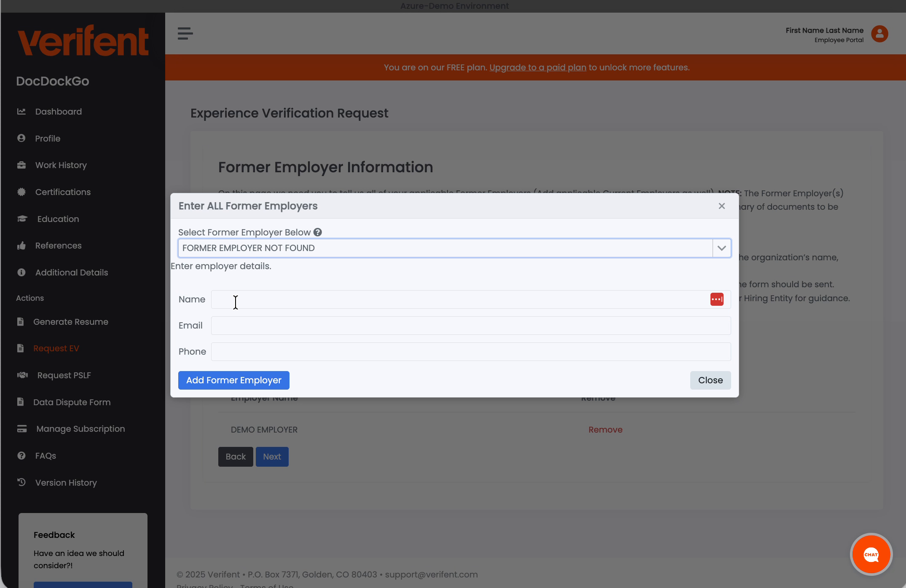The width and height of the screenshot is (906, 588).
Task: Open Work History via the briefcase icon
Action: pyautogui.click(x=22, y=165)
